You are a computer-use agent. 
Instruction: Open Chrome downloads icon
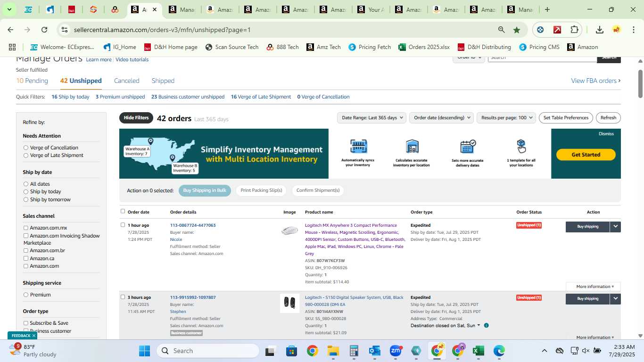click(x=600, y=30)
